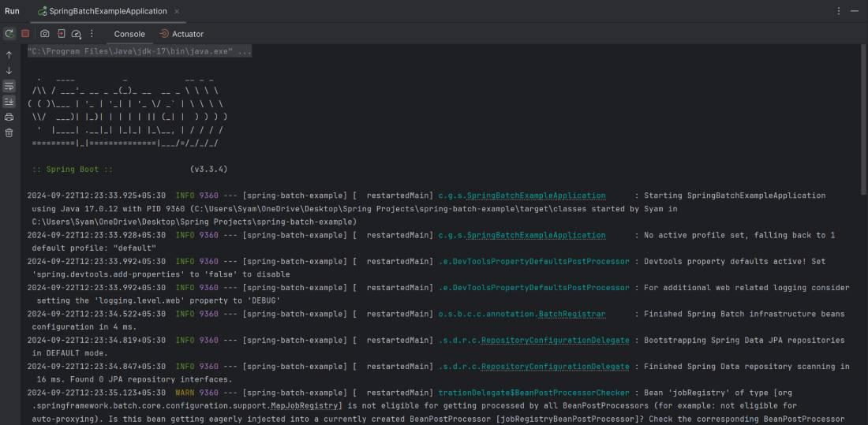Toggle soft-wrap for console

pyautogui.click(x=9, y=86)
